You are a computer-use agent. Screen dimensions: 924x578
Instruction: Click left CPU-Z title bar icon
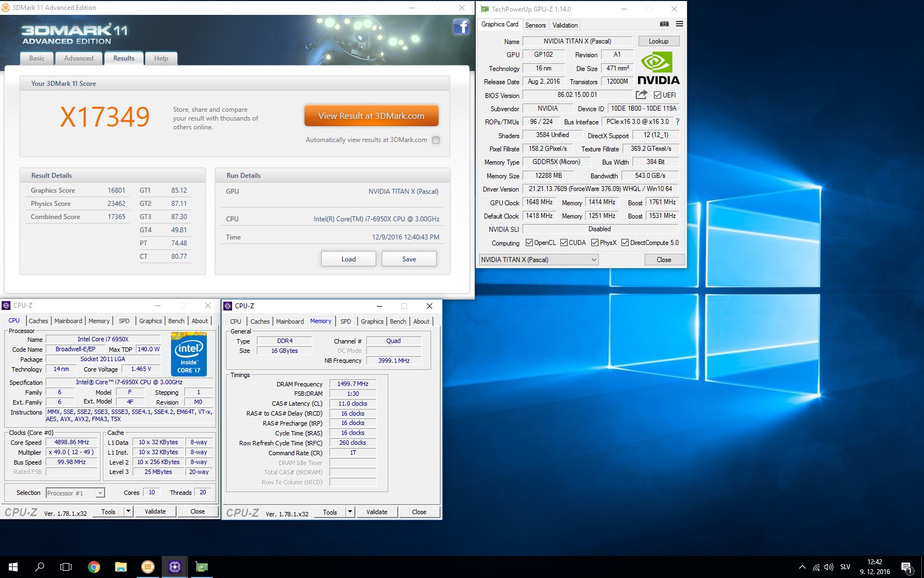tap(6, 306)
